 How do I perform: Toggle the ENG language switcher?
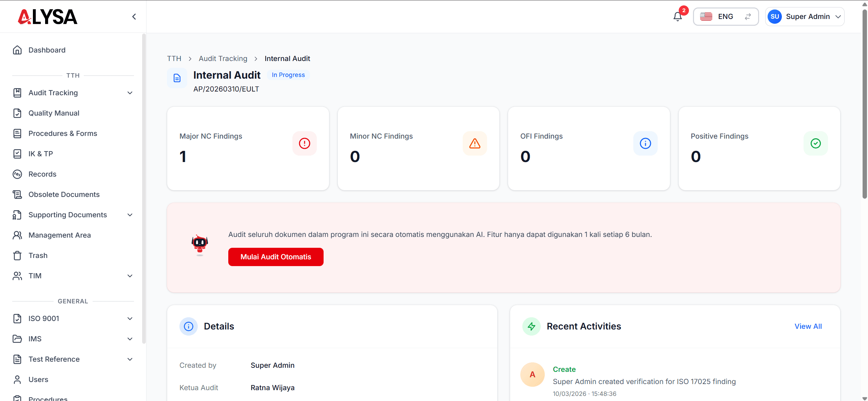pos(725,16)
